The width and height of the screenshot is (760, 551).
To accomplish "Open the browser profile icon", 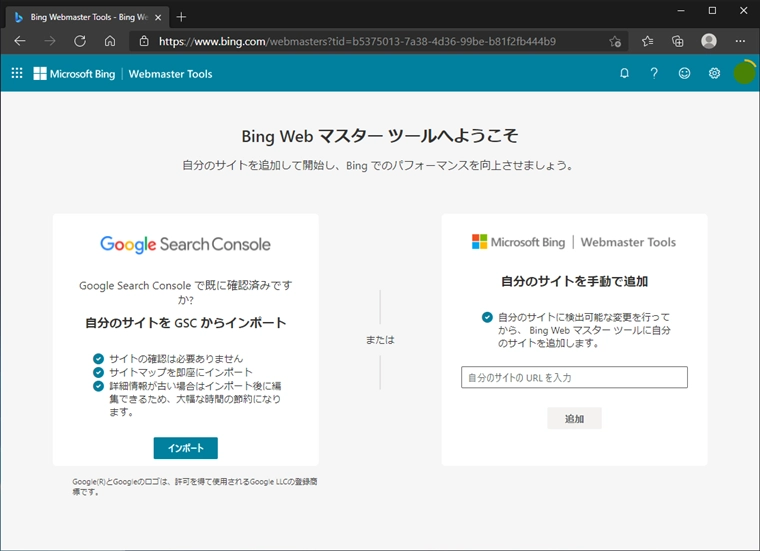I will [x=709, y=41].
